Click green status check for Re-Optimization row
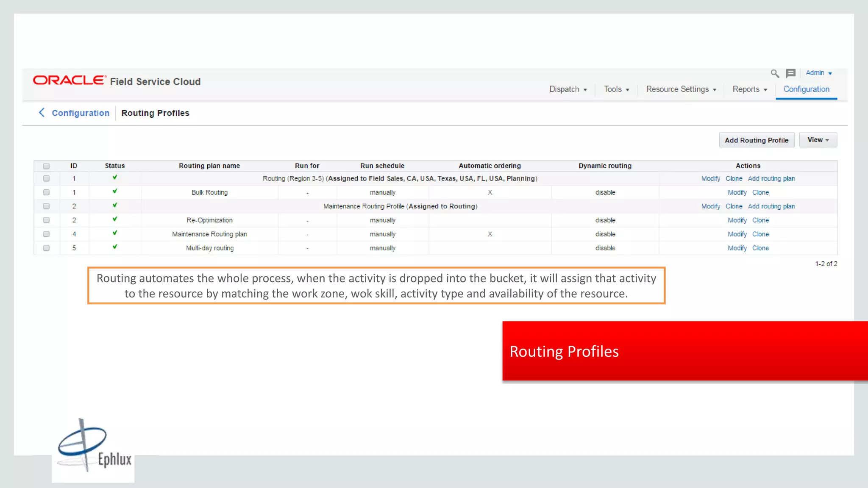 (x=115, y=219)
